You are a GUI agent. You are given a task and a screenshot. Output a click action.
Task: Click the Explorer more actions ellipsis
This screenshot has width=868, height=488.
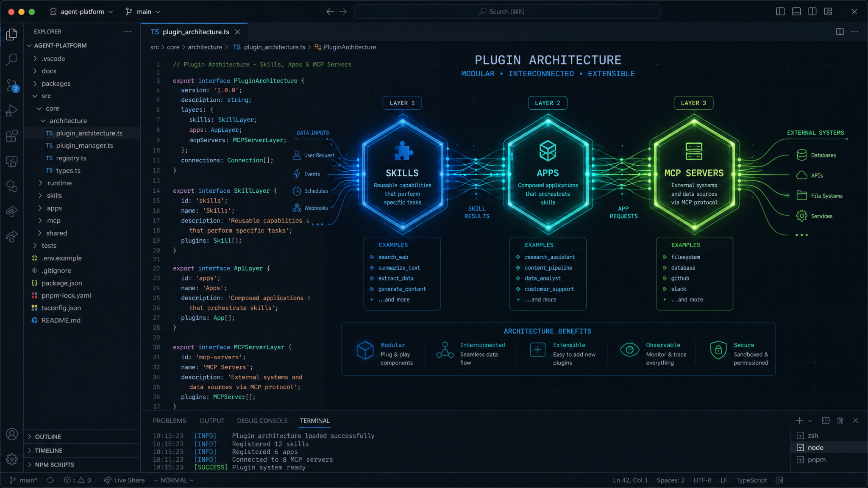pyautogui.click(x=128, y=32)
